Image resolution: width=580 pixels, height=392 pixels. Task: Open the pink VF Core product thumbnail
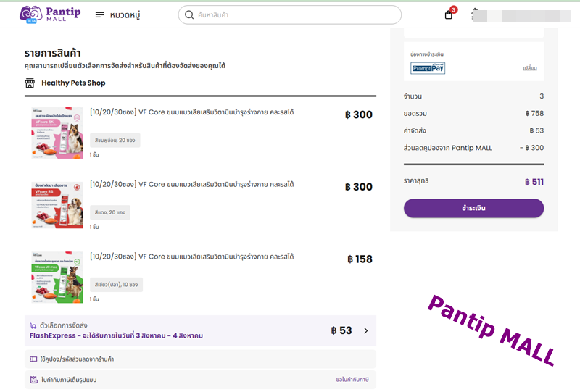57,133
